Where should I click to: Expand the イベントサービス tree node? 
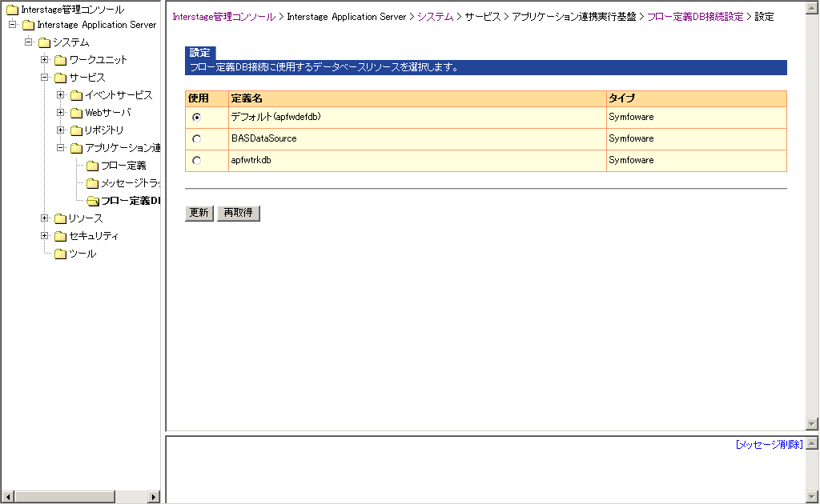click(x=61, y=95)
